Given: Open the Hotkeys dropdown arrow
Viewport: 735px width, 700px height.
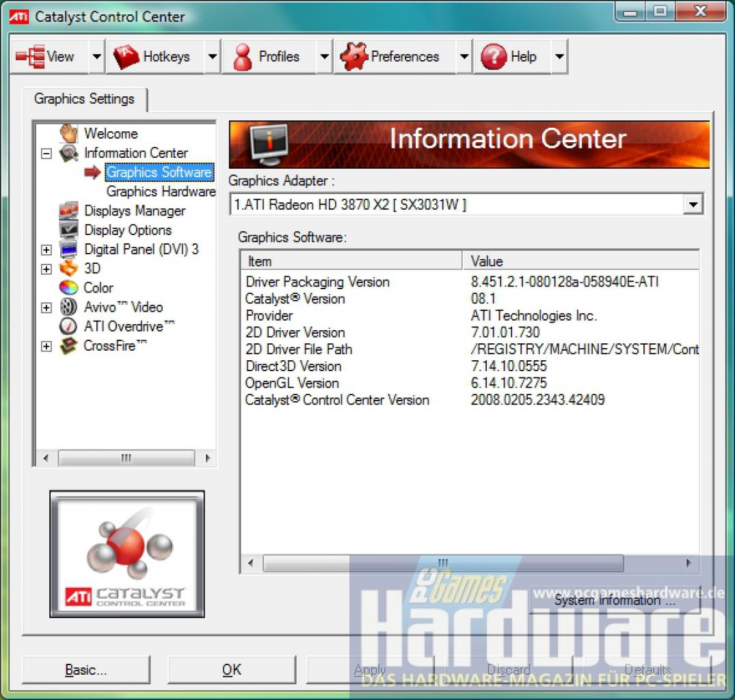Looking at the screenshot, I should coord(213,57).
